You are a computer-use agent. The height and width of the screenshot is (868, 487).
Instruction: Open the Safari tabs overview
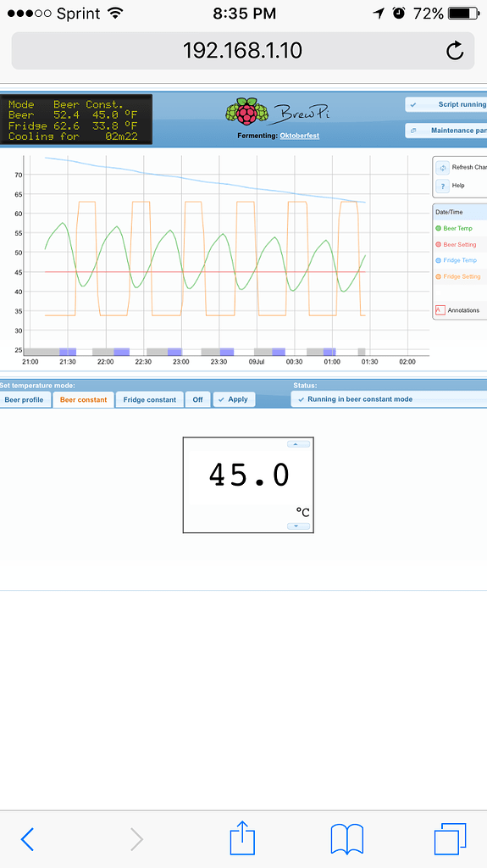451,838
